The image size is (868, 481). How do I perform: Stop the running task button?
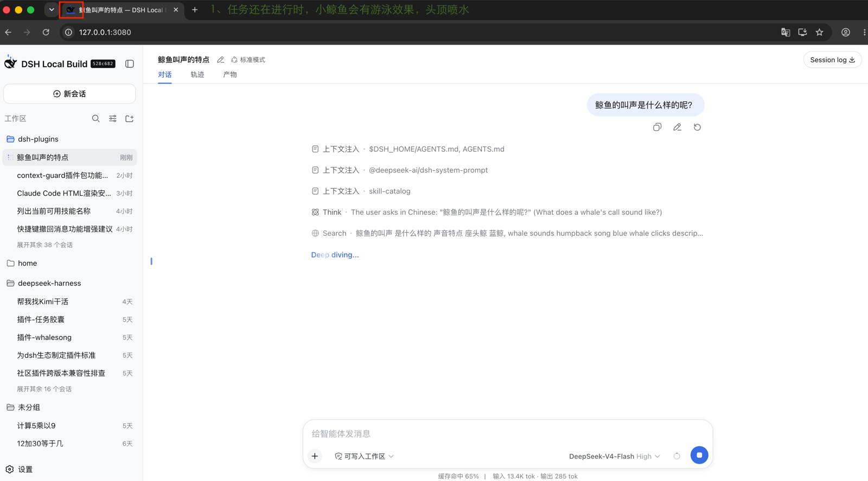pyautogui.click(x=699, y=456)
